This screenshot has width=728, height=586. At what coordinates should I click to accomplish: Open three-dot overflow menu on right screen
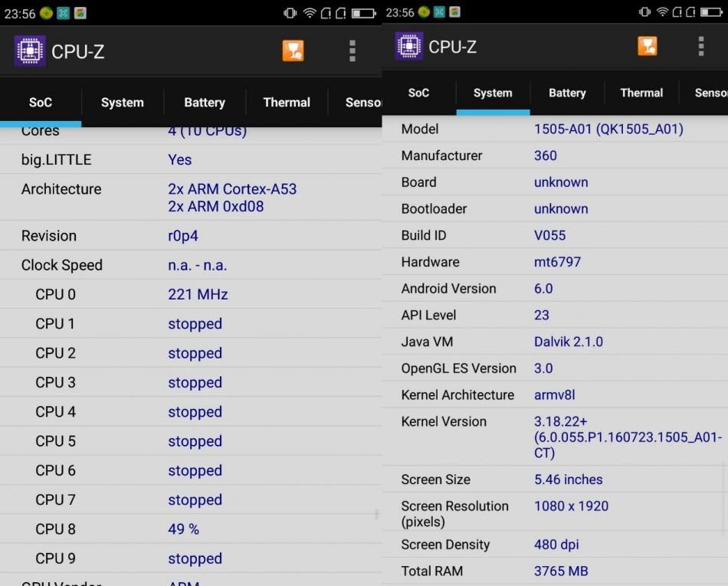[x=700, y=46]
